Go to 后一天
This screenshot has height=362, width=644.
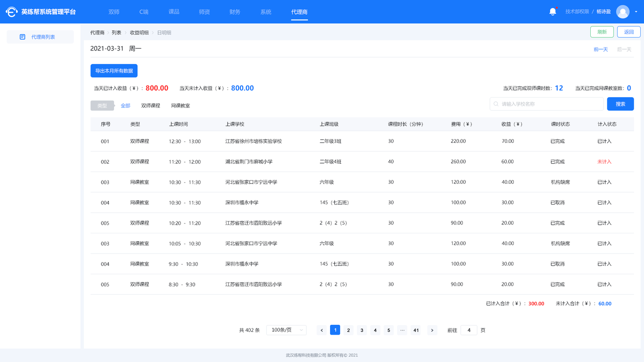click(624, 49)
